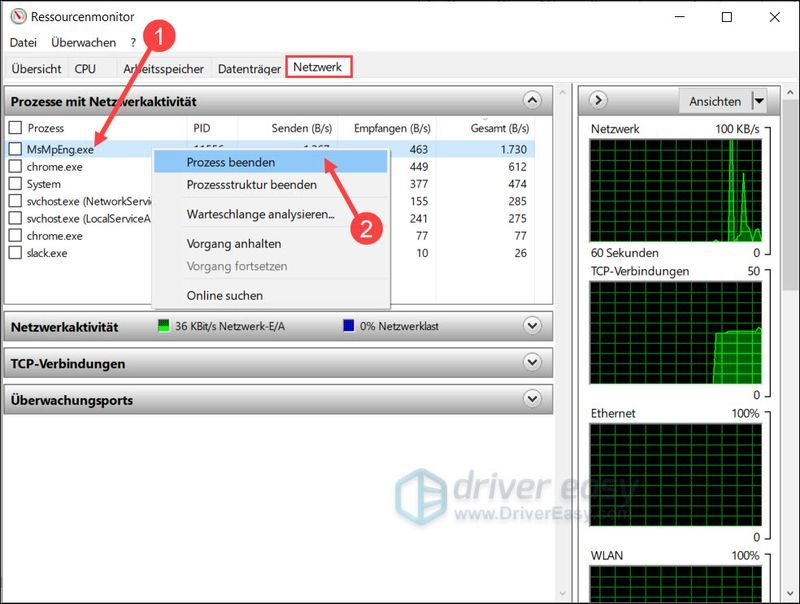This screenshot has height=604, width=800.
Task: Sort by the PID column header
Action: point(202,128)
